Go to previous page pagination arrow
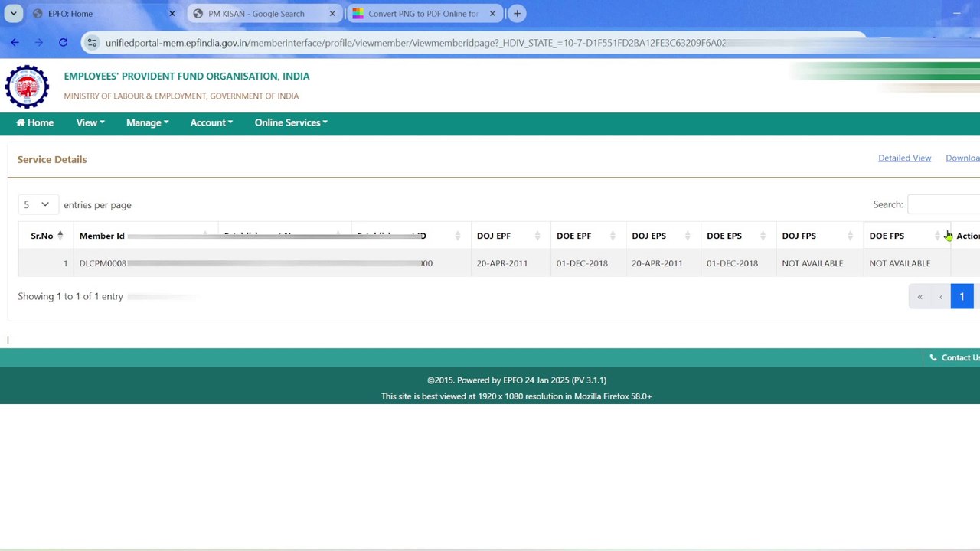Image resolution: width=980 pixels, height=551 pixels. [941, 297]
